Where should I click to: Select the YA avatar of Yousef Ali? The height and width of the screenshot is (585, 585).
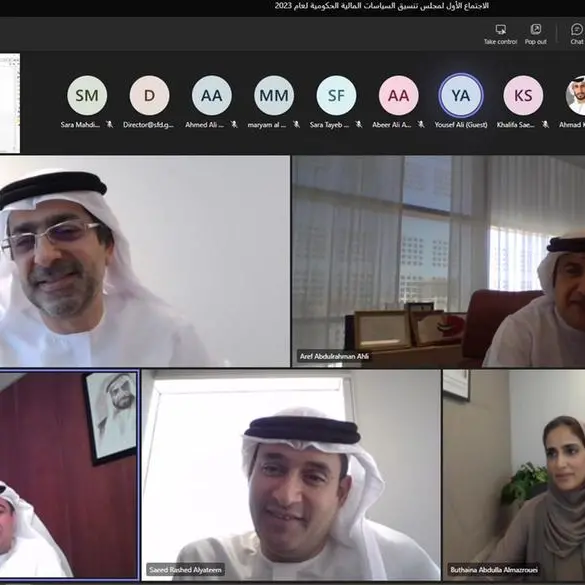click(461, 96)
